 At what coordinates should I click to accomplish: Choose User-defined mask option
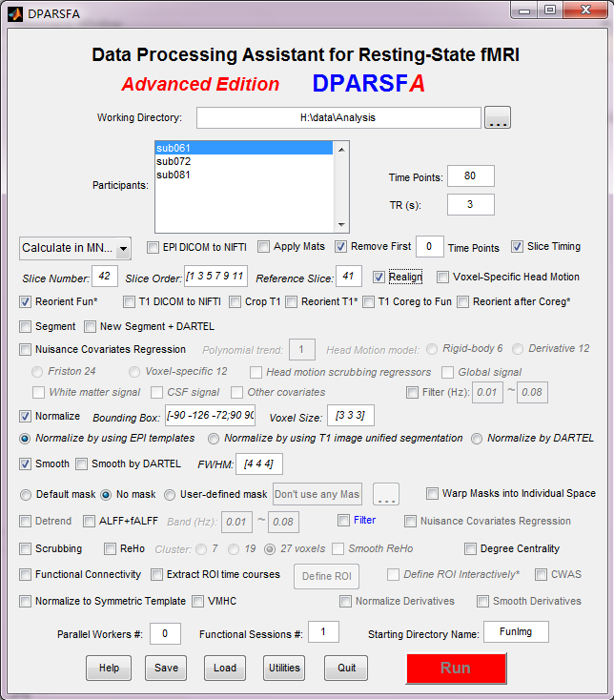point(169,495)
